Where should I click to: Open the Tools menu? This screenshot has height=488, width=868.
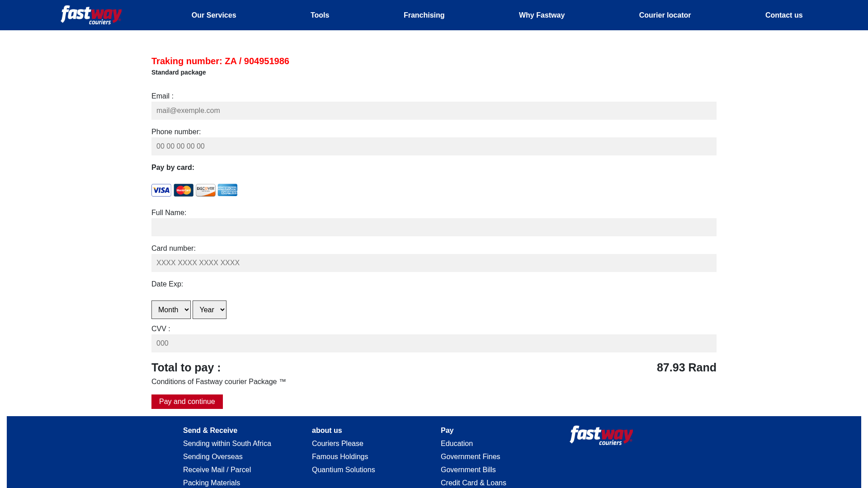320,15
